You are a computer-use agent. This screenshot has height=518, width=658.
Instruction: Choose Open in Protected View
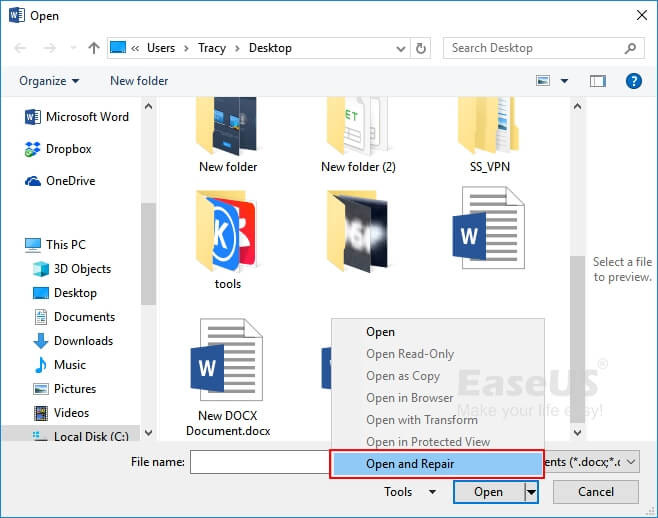coord(438,442)
